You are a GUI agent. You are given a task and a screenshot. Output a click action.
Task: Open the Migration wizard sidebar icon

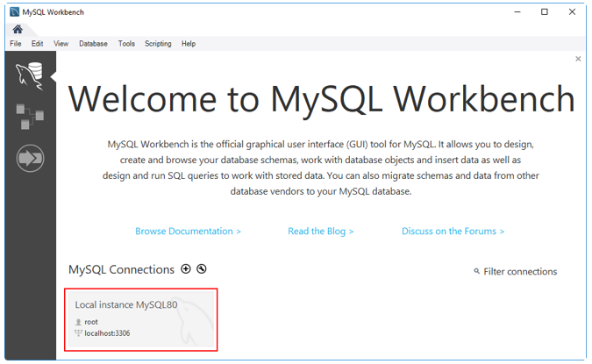[x=30, y=160]
